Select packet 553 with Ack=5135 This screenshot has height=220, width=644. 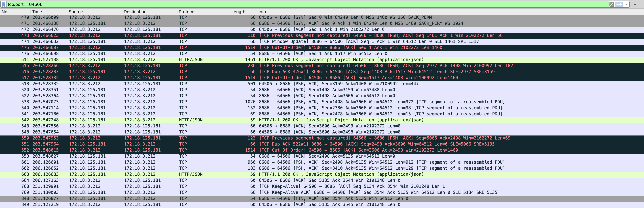[322, 156]
